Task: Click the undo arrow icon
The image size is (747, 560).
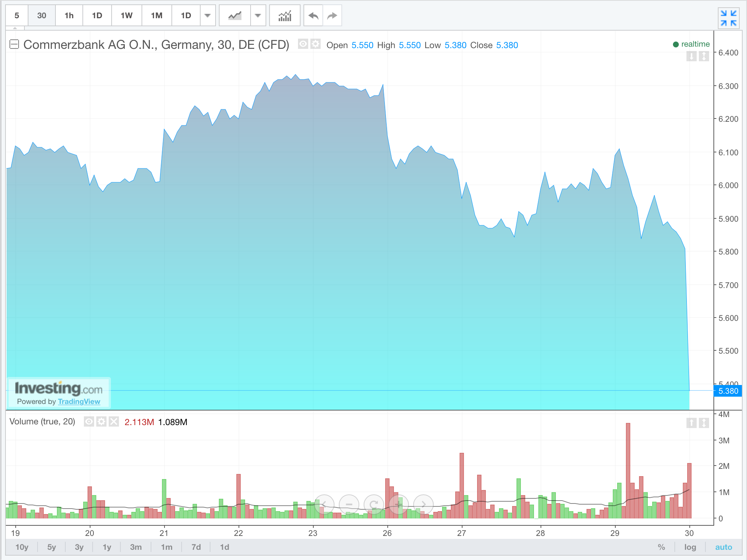Action: (313, 15)
